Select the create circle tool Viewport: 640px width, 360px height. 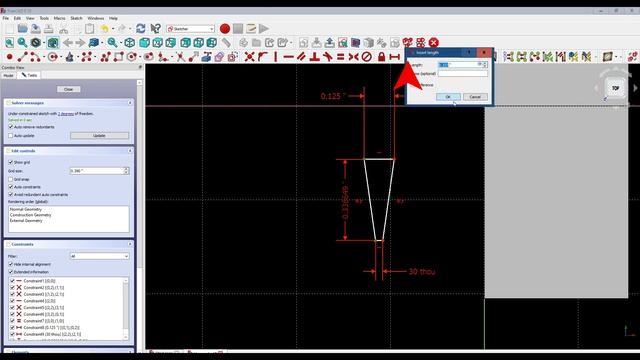[x=53, y=57]
